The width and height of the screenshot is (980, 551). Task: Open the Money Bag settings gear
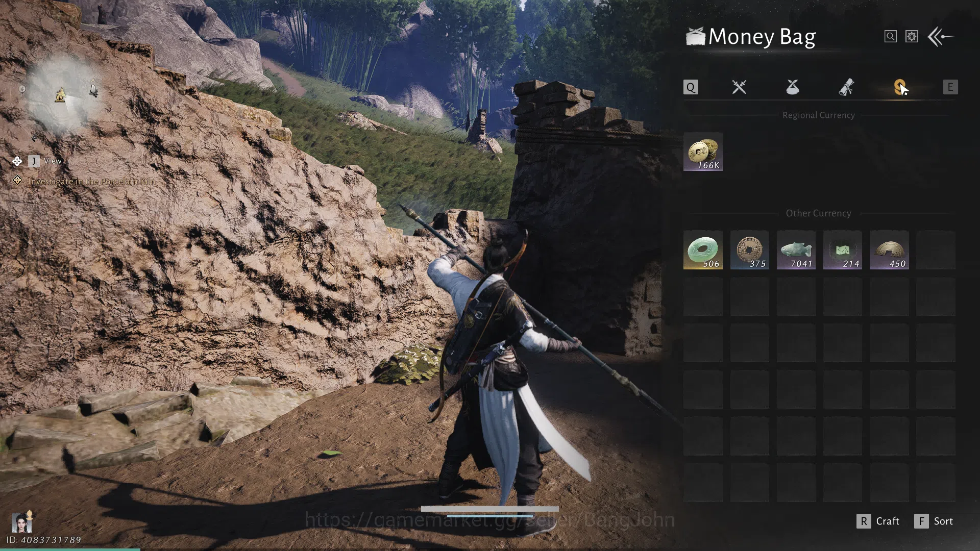point(912,36)
